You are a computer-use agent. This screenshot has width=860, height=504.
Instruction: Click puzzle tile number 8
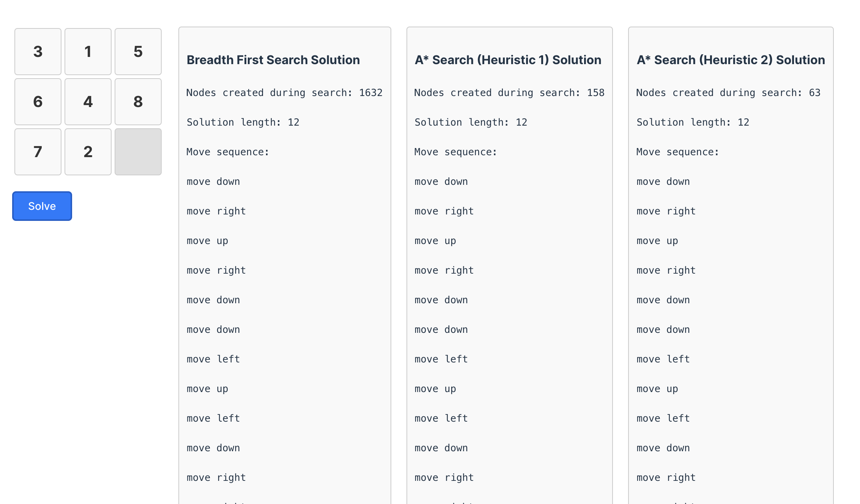[x=138, y=102]
